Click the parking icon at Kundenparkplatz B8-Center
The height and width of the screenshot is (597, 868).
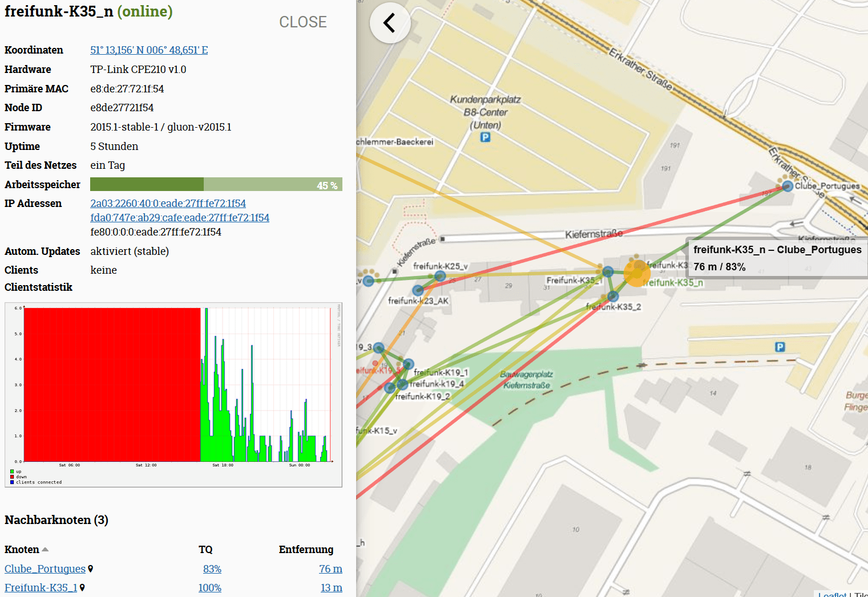point(485,137)
